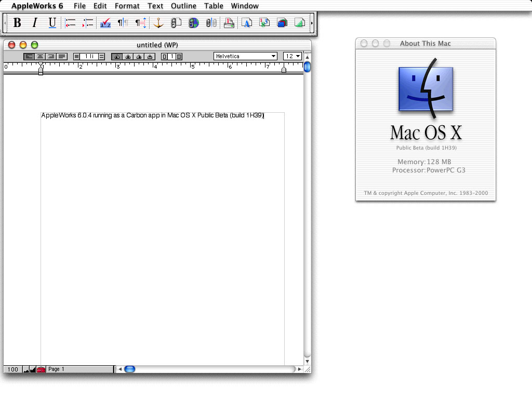Click the 'Public Beta (build 1H39)' version text
This screenshot has width=532, height=399.
(x=426, y=148)
